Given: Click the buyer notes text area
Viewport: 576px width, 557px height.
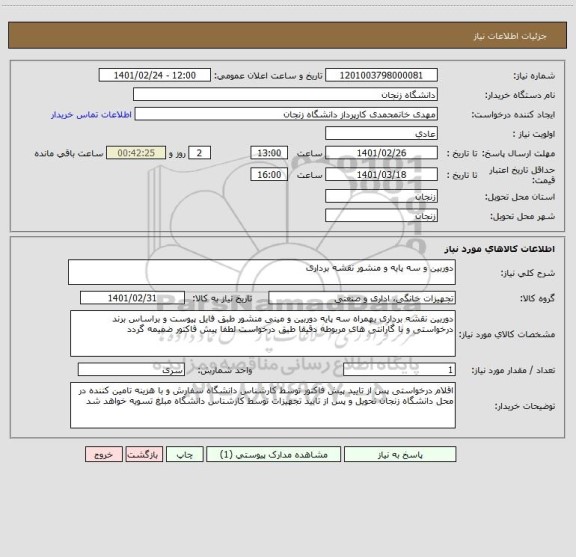Looking at the screenshot, I should tap(263, 405).
